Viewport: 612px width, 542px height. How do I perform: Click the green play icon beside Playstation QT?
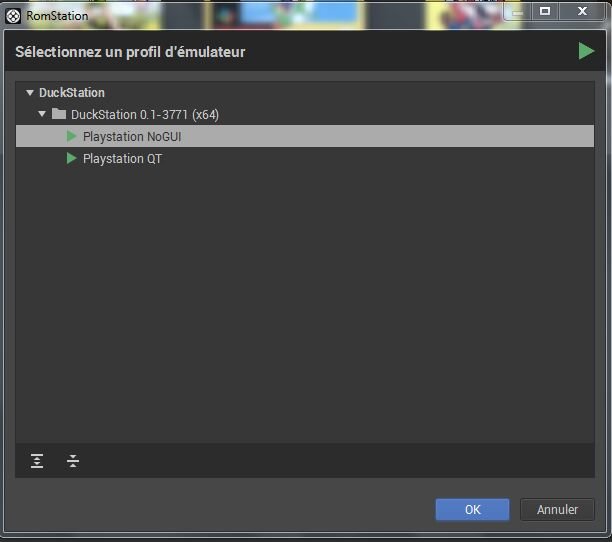coord(71,158)
